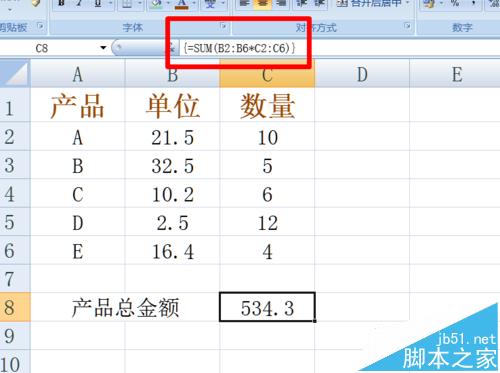Select row 1 header
Viewport: 500px width, 373px height.
[15, 105]
